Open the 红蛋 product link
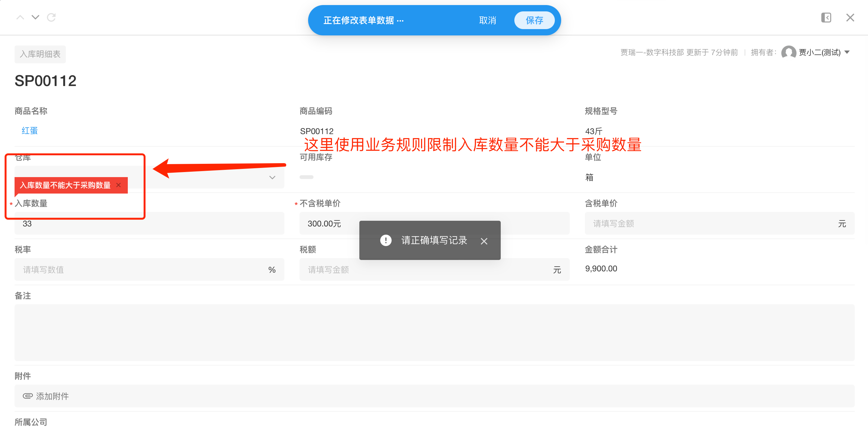The width and height of the screenshot is (868, 432). (29, 131)
